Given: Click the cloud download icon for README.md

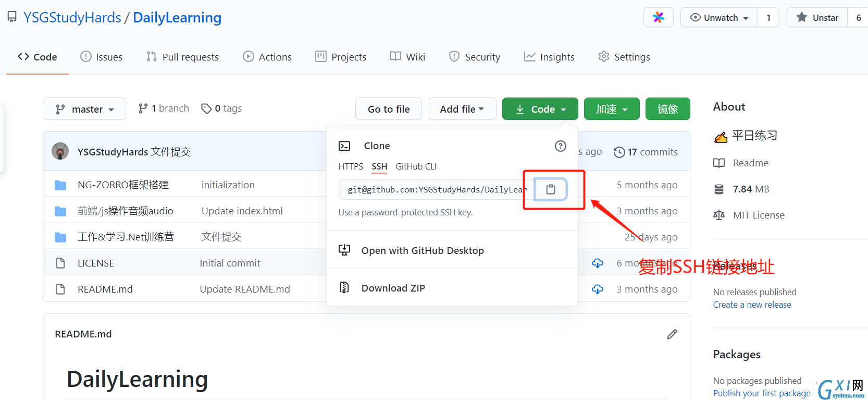Looking at the screenshot, I should point(598,289).
